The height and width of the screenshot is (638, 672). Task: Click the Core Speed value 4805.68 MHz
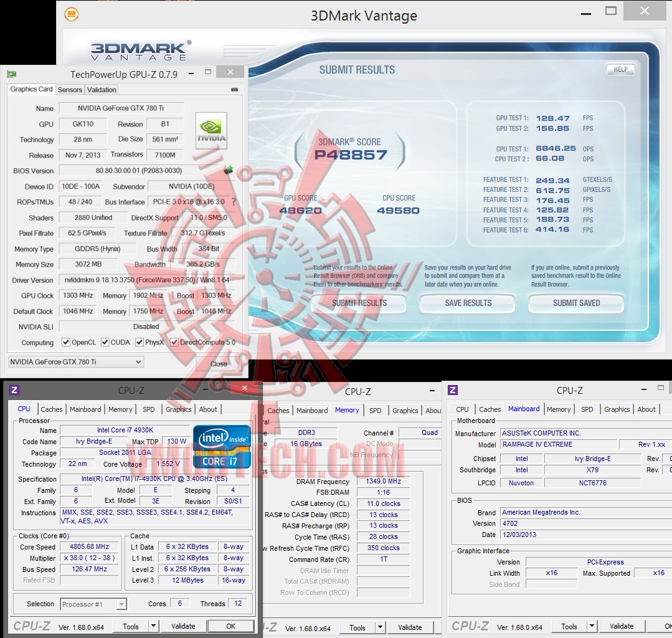coord(89,546)
